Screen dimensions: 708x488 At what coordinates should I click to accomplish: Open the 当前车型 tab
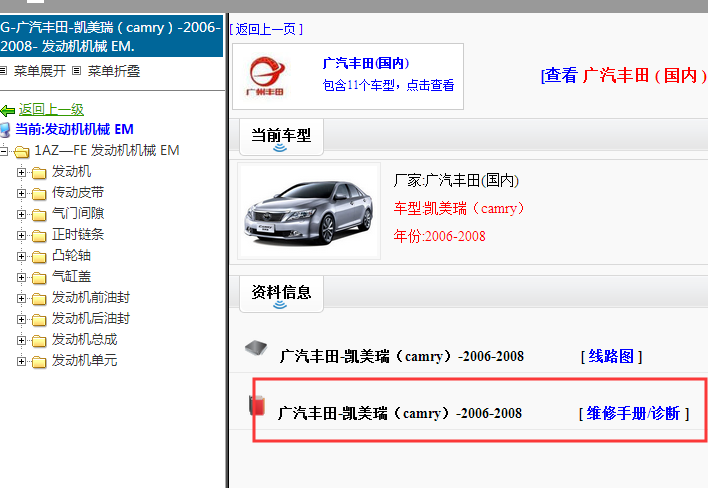tap(281, 137)
